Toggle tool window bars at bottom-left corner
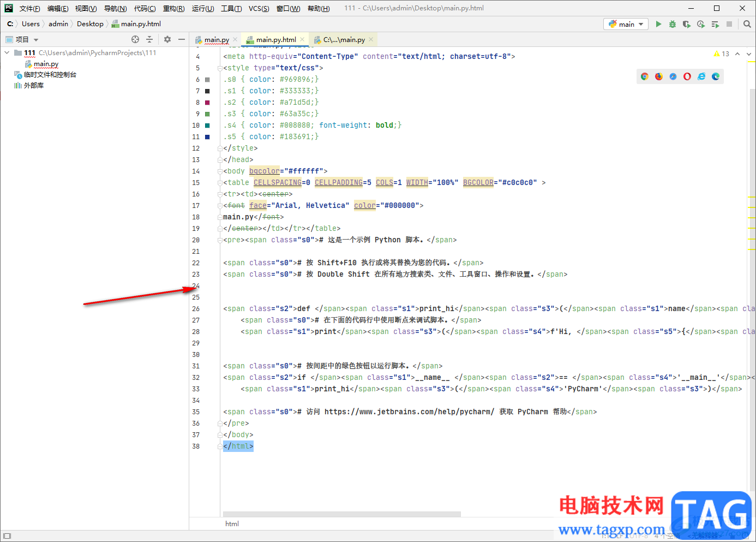The width and height of the screenshot is (756, 542). click(7, 536)
